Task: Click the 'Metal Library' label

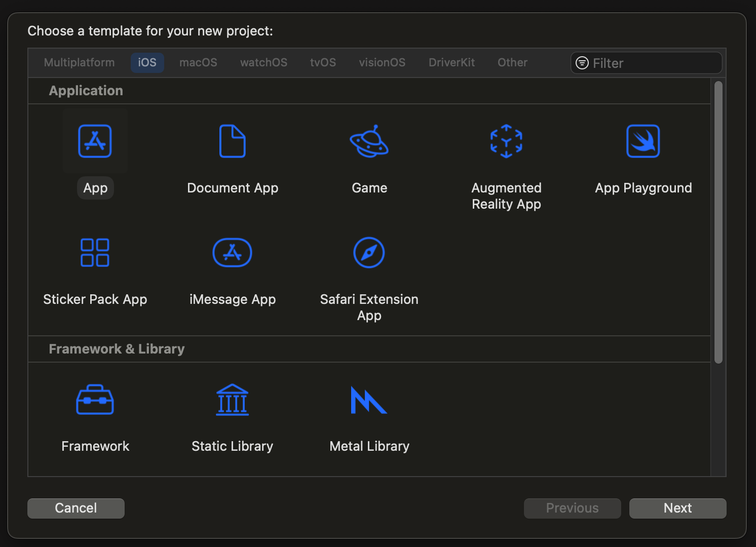Action: pyautogui.click(x=369, y=446)
